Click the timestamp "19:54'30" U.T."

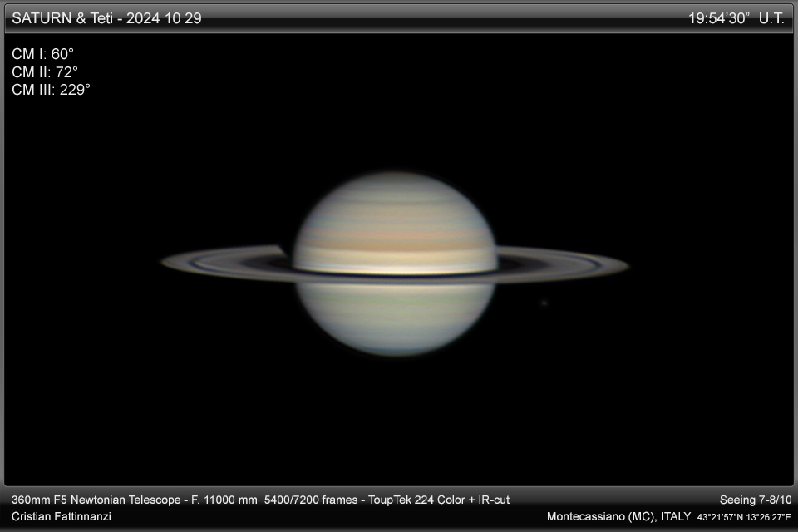tap(736, 18)
